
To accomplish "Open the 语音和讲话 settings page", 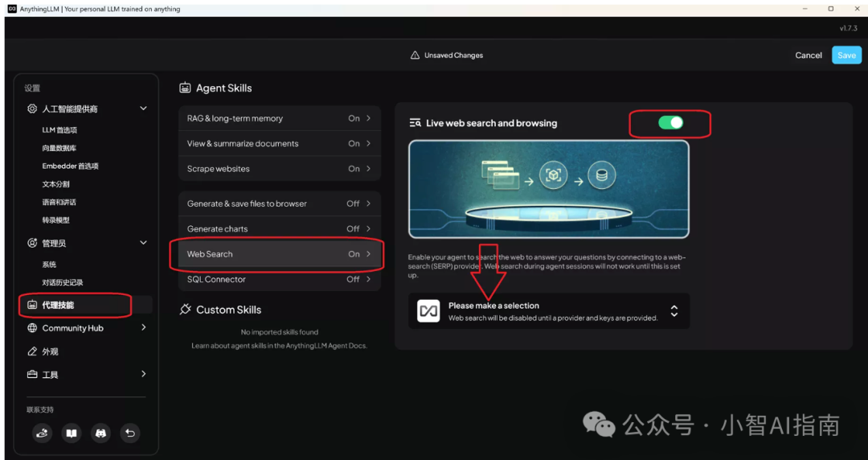I will [59, 203].
